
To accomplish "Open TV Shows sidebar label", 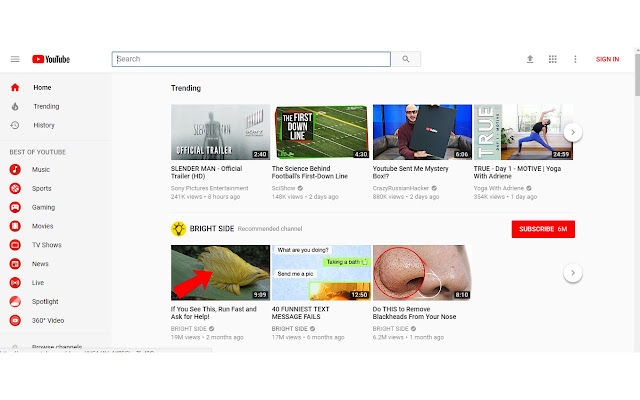I will click(47, 245).
